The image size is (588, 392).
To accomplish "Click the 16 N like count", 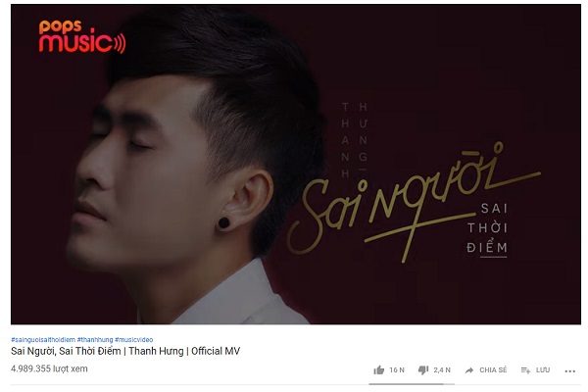I will pyautogui.click(x=397, y=369).
